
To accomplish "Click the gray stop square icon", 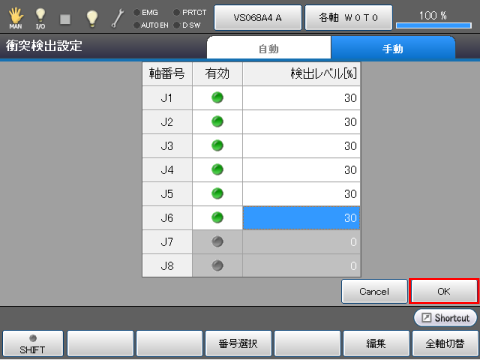I will (65, 19).
